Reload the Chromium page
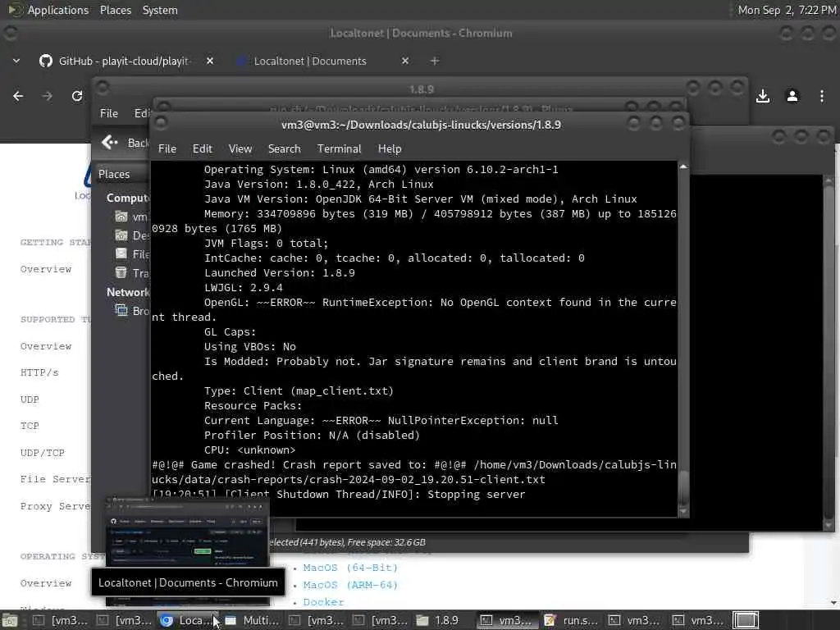The width and height of the screenshot is (840, 630). click(77, 96)
